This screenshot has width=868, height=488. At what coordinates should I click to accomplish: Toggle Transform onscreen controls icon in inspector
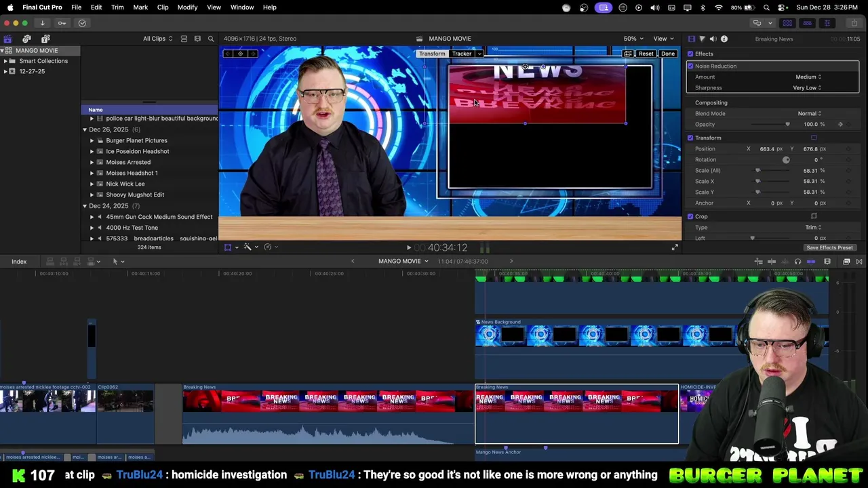[x=814, y=138]
